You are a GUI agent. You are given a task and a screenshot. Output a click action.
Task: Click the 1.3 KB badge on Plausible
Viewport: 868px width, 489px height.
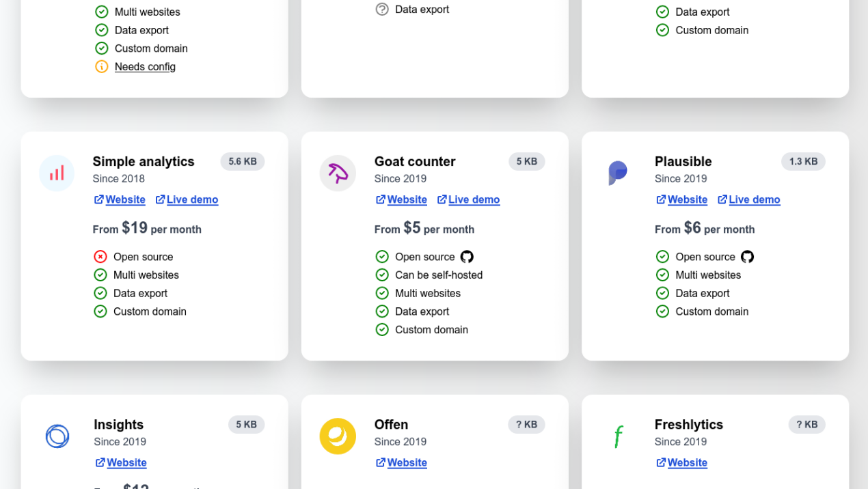[x=803, y=161]
